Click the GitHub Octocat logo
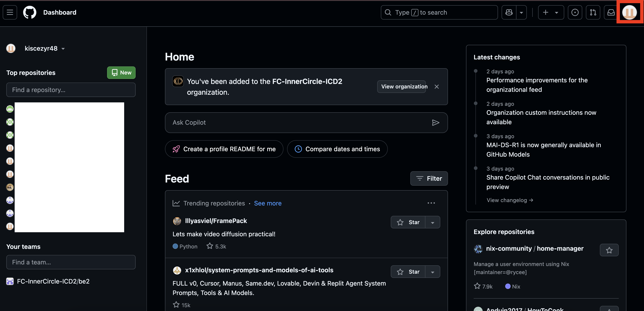 coord(30,12)
